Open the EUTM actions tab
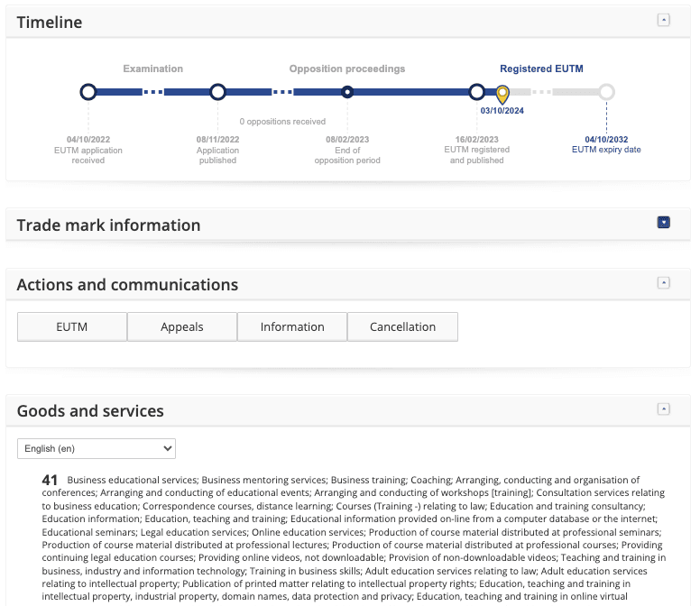This screenshot has width=700, height=606. tap(72, 327)
